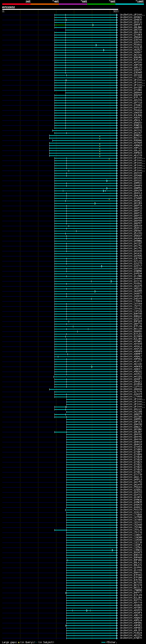
Task: Click the UniRef100_B9IIT0 label
Action: pyautogui.click(x=131, y=138)
